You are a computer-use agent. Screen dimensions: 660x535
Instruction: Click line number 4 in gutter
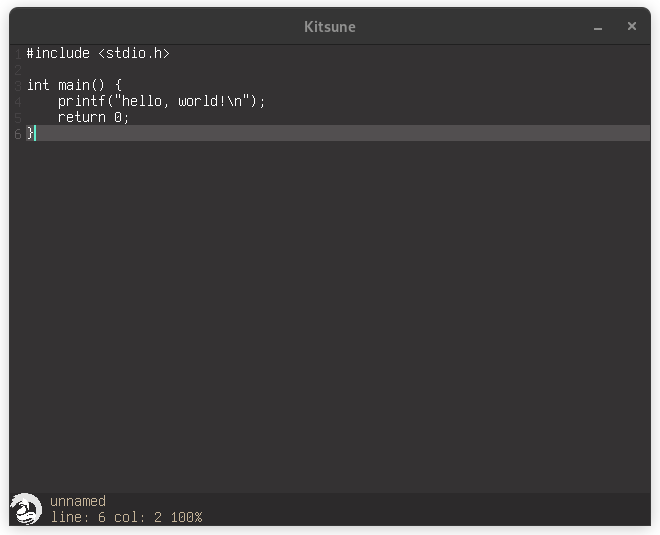(x=18, y=102)
